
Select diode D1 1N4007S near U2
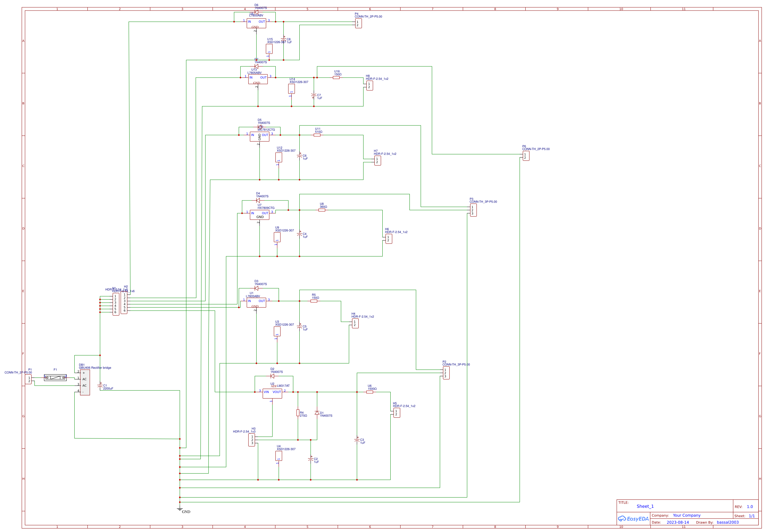point(317,412)
